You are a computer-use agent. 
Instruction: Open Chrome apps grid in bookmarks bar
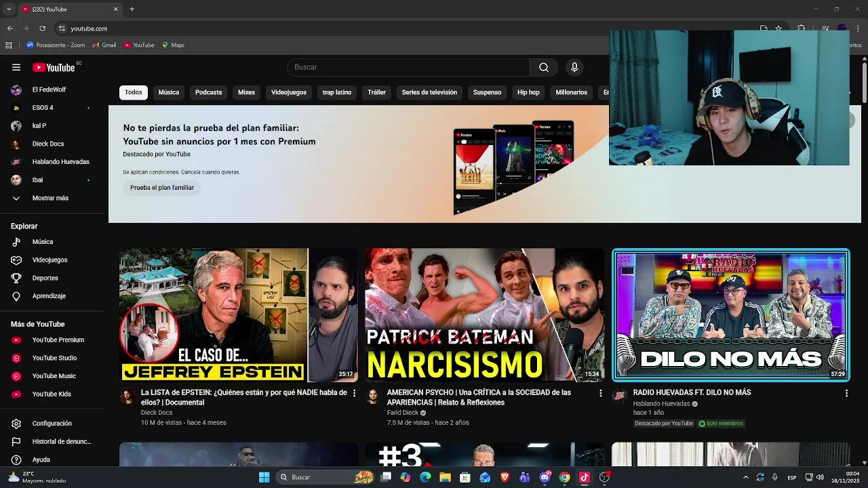pos(9,45)
